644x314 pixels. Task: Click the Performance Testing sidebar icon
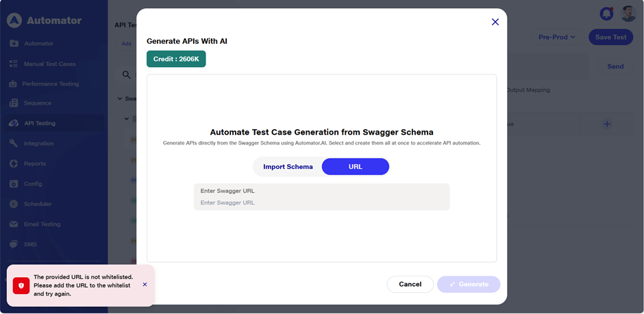pos(14,84)
